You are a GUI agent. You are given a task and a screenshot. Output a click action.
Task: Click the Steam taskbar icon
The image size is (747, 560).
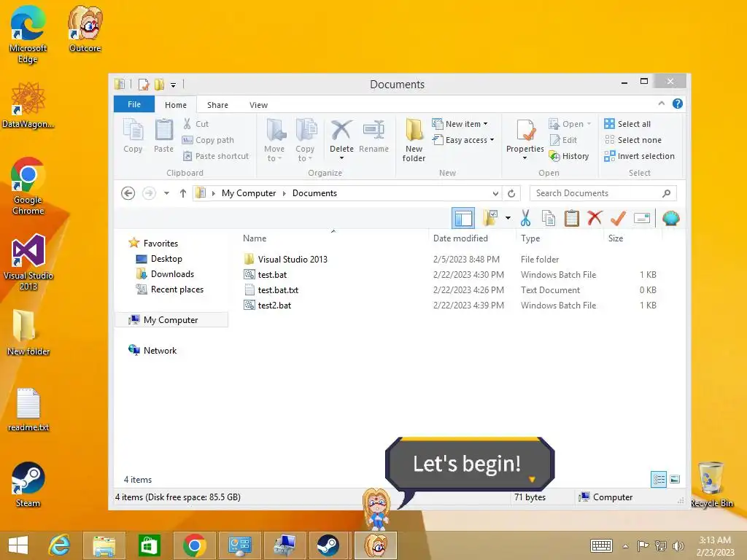coord(328,545)
